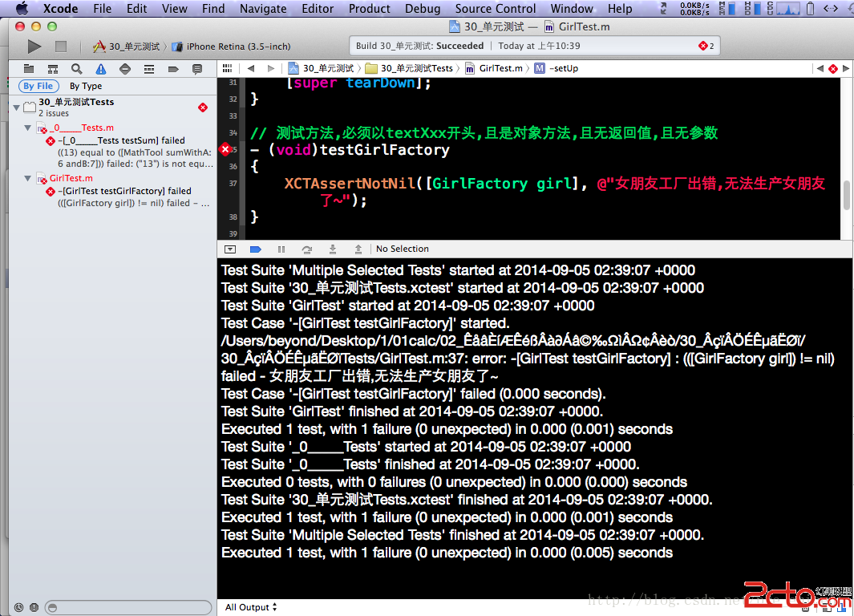The width and height of the screenshot is (854, 616).
Task: Open the 30_单元测试 scheme selector
Action: (x=127, y=47)
